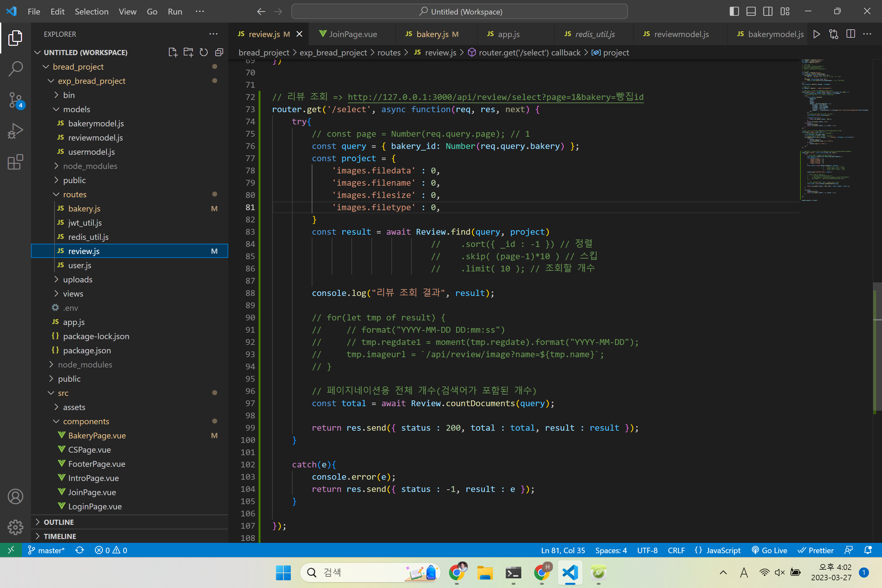Open feedback icon in status bar

(848, 550)
